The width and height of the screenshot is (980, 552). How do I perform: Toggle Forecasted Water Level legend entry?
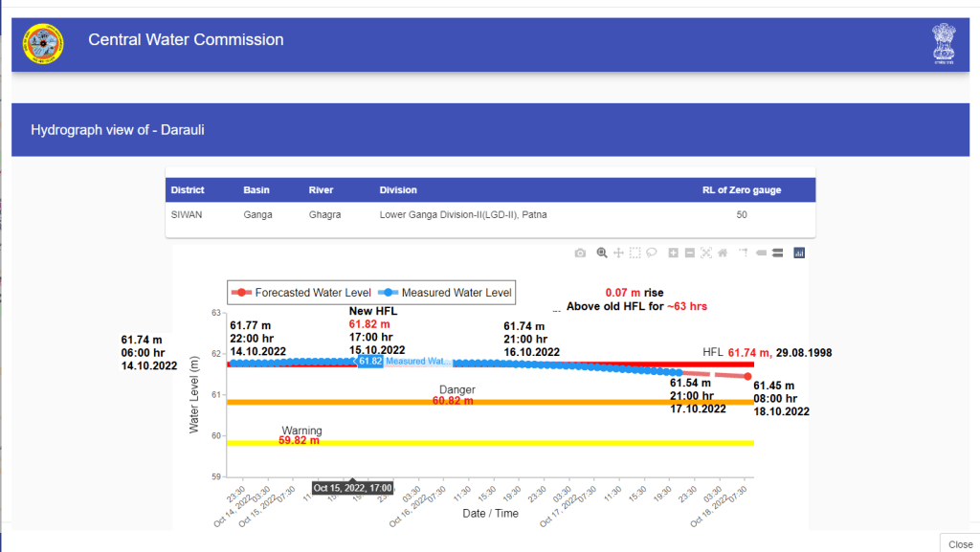point(300,293)
